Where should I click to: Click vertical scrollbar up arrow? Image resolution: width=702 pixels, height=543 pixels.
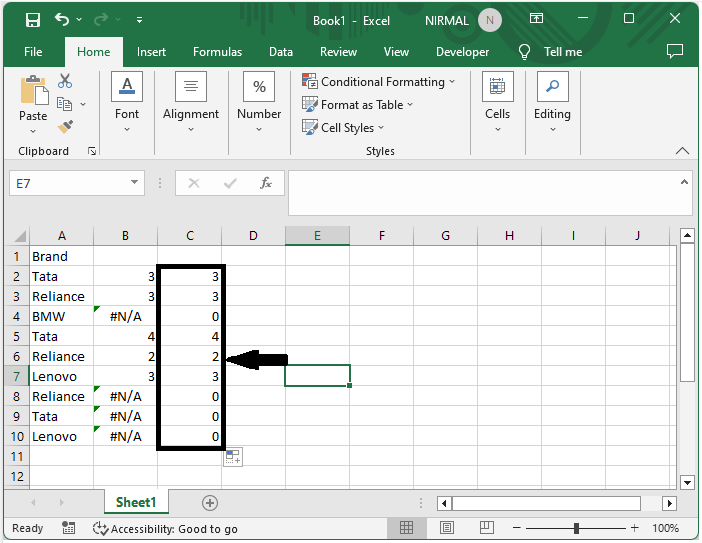point(687,235)
